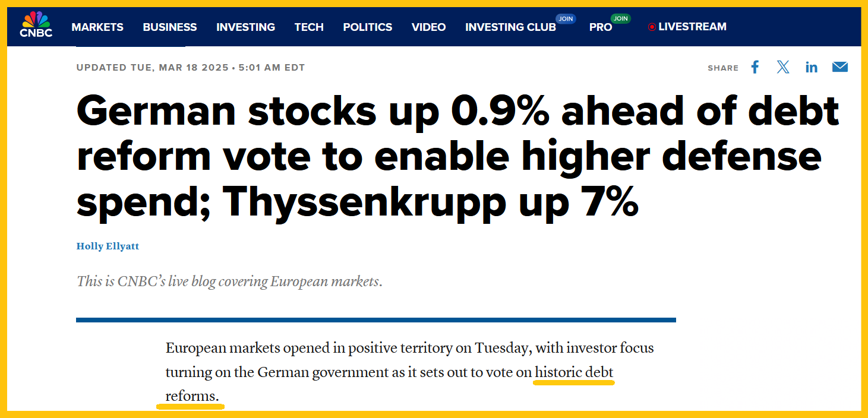Navigate to the Politics section
Viewport: 868px width, 418px height.
pos(367,27)
